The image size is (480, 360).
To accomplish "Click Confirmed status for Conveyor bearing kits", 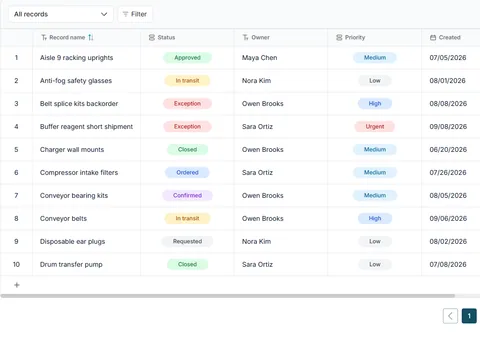I will 187,196.
